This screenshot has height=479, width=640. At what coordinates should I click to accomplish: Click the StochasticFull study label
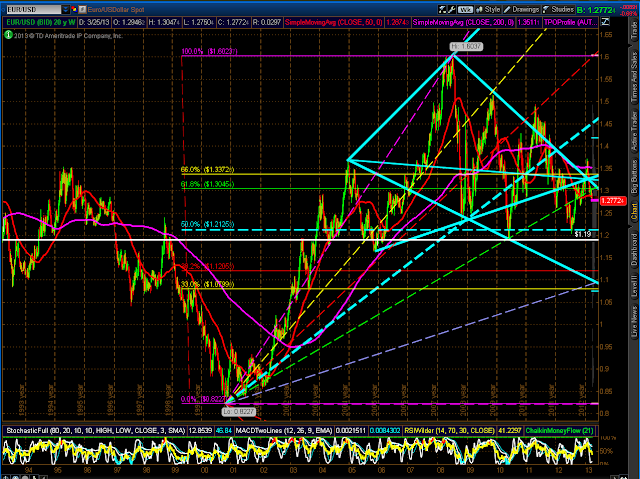(96, 430)
